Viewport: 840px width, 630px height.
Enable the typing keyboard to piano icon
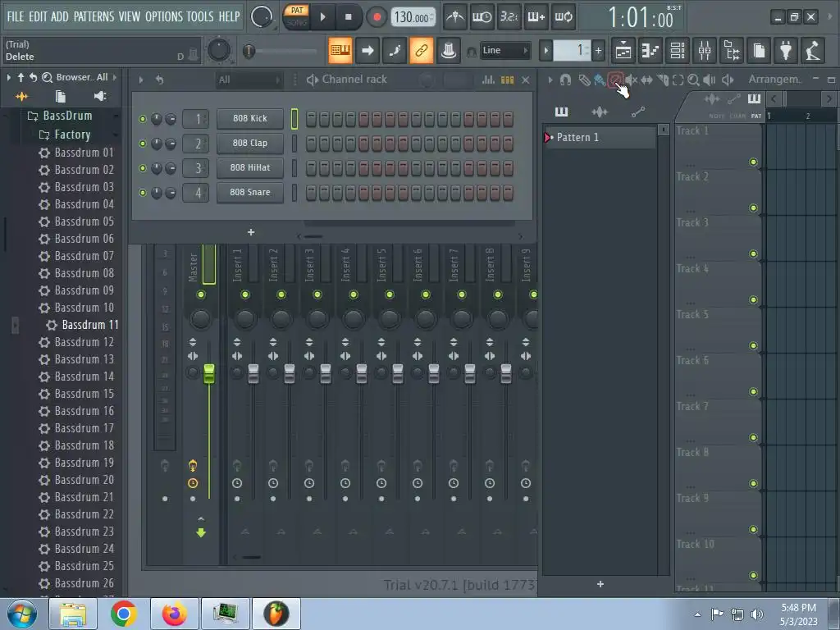[340, 50]
